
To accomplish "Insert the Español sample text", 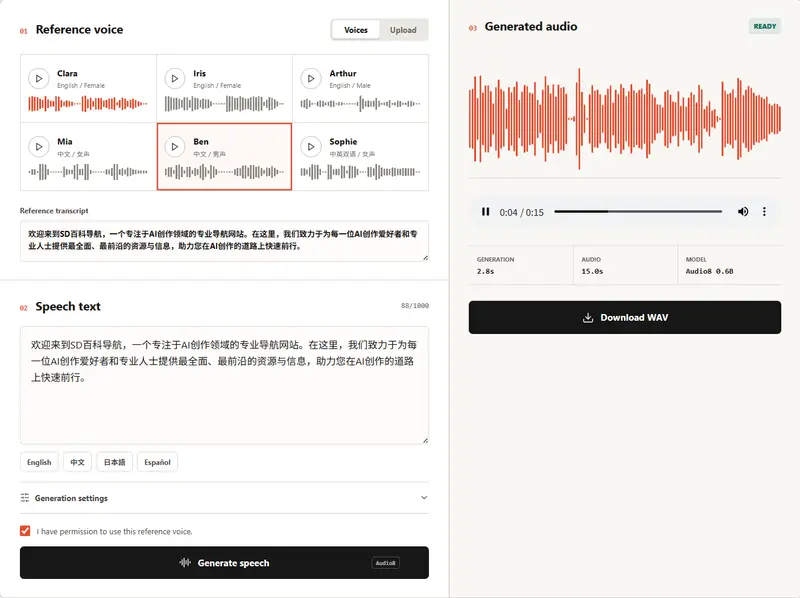I will tap(157, 462).
